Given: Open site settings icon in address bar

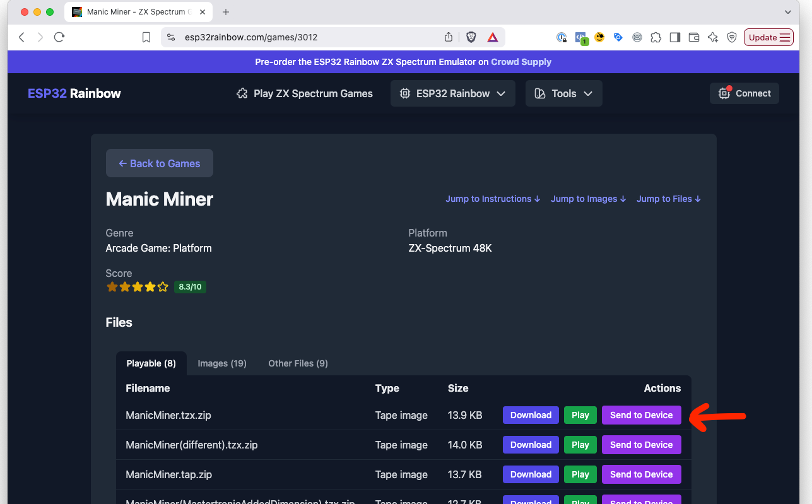Looking at the screenshot, I should 171,37.
